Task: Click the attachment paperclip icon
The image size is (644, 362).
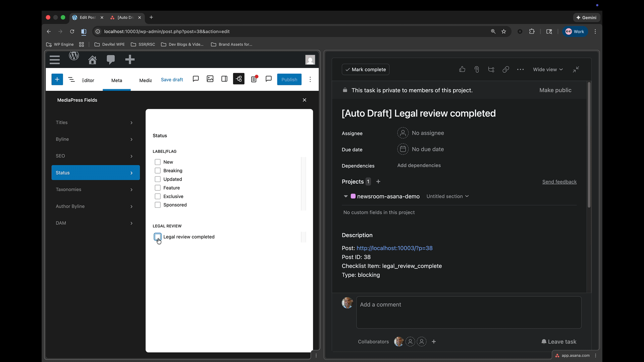Action: (x=477, y=69)
